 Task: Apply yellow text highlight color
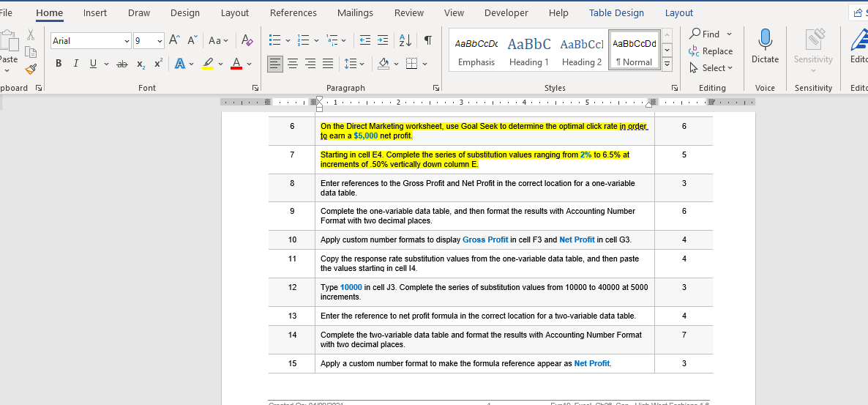(x=208, y=64)
